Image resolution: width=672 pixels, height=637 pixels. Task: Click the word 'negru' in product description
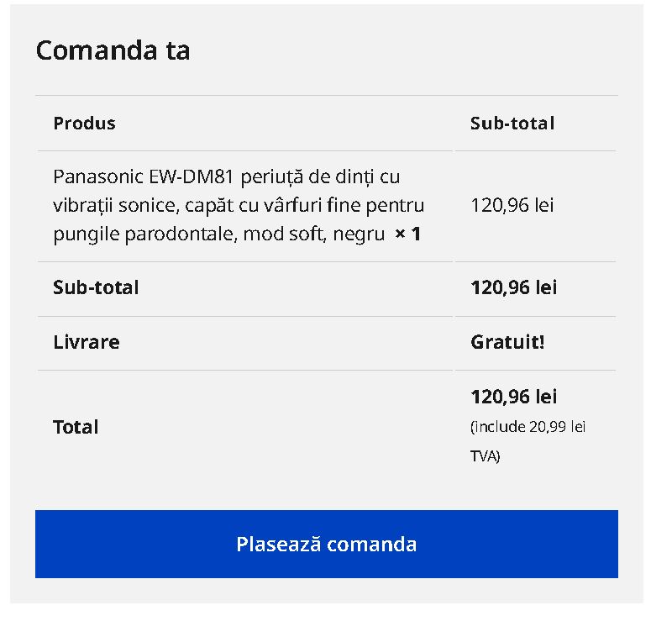point(359,234)
